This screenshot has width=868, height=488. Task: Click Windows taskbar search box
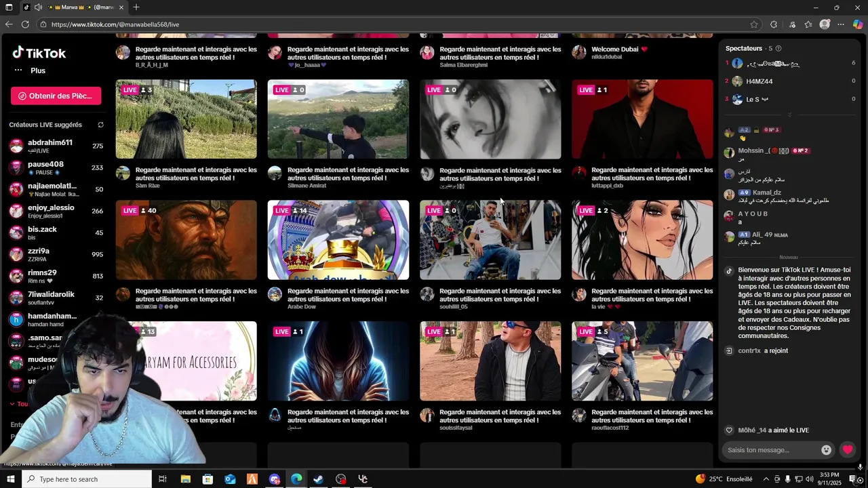(87, 479)
